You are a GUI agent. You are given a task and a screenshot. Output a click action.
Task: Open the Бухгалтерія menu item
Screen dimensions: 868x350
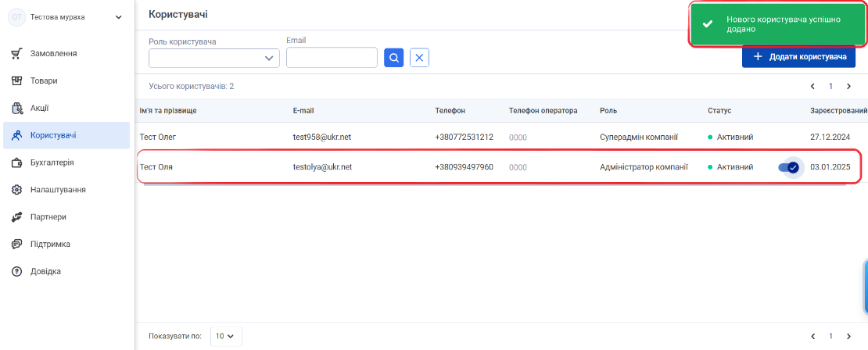[66, 162]
